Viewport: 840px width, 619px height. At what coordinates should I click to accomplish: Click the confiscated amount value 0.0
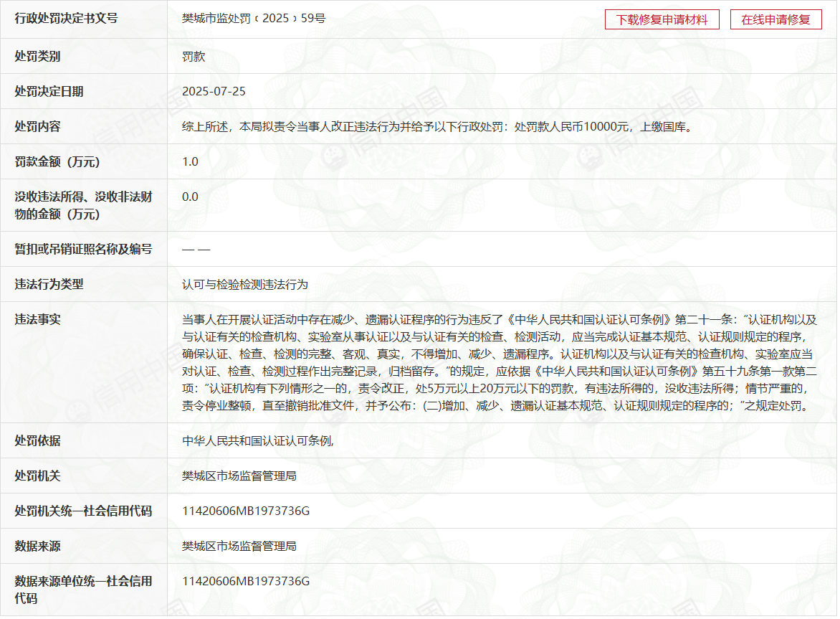pyautogui.click(x=190, y=197)
